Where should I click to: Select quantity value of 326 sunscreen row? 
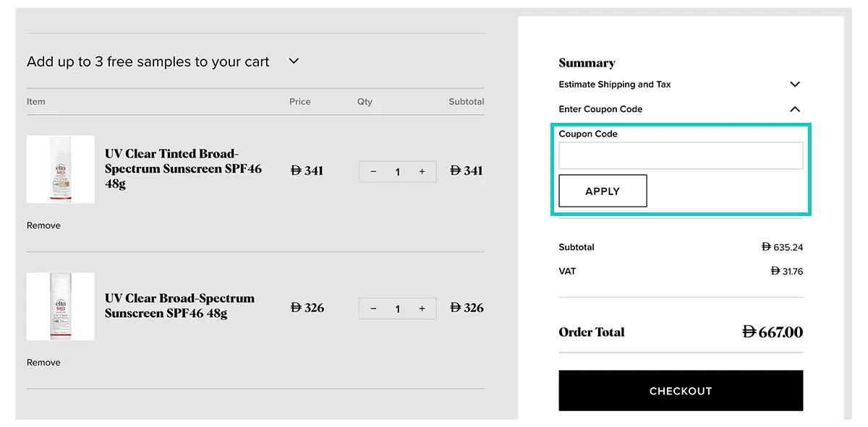(x=397, y=309)
